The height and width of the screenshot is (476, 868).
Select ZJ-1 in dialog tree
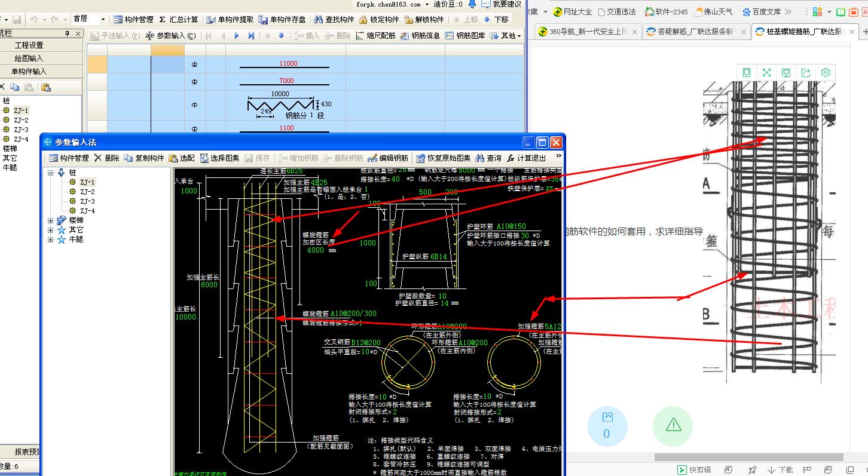tap(87, 182)
